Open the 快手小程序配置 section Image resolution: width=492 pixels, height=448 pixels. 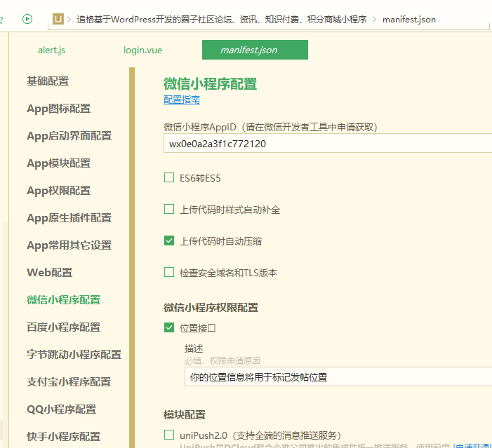tap(64, 436)
